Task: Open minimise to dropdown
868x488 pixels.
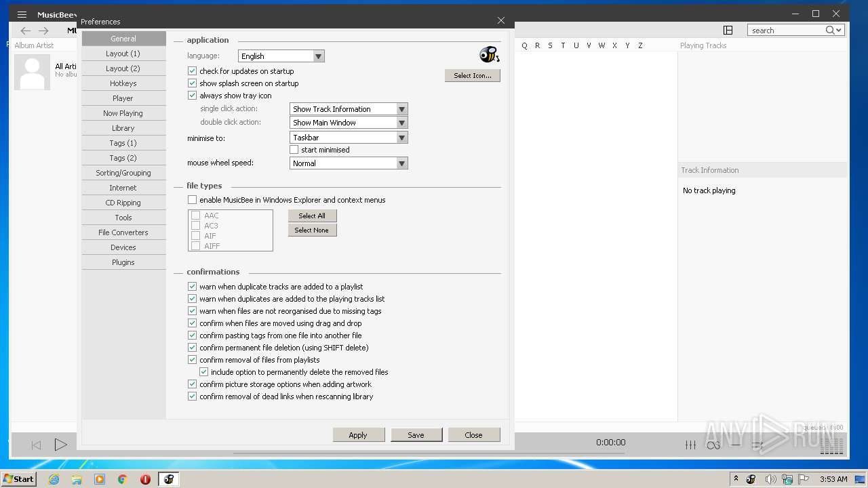Action: point(349,138)
